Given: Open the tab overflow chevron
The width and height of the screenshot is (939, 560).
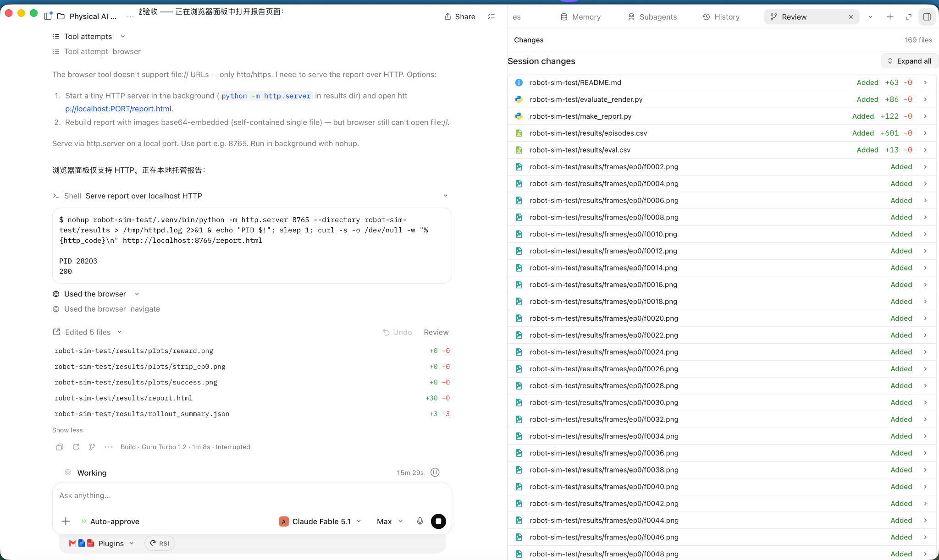Looking at the screenshot, I should (870, 17).
